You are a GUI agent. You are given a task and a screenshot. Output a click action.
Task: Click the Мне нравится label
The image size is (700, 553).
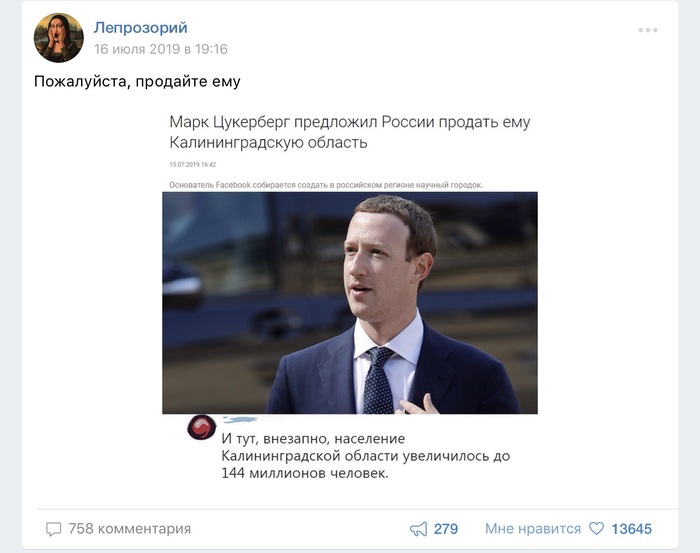(533, 528)
